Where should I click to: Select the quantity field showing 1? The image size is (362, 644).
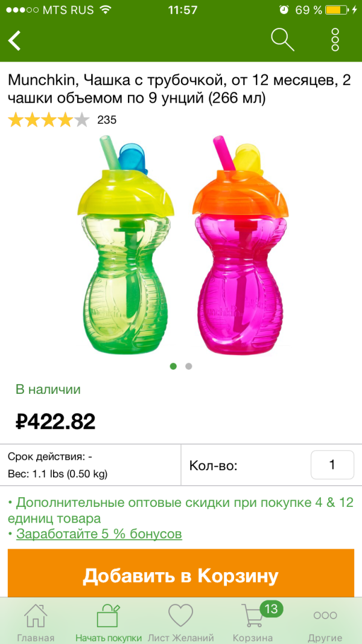pos(332,465)
